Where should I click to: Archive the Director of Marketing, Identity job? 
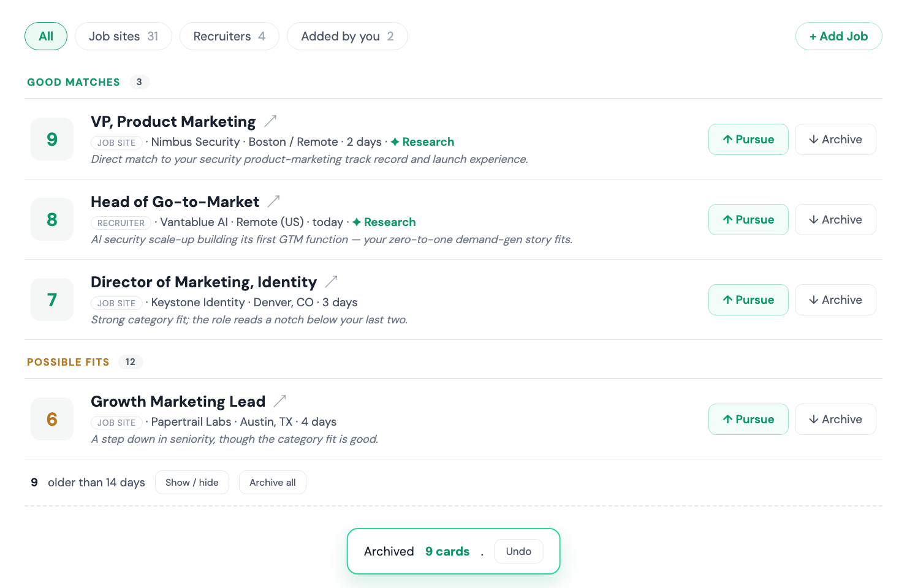coord(835,300)
